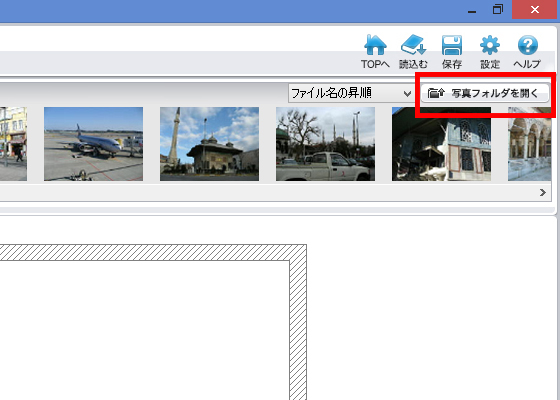Select the blue wooden building thumbnail
Image resolution: width=560 pixels, height=400 pixels.
coord(441,144)
